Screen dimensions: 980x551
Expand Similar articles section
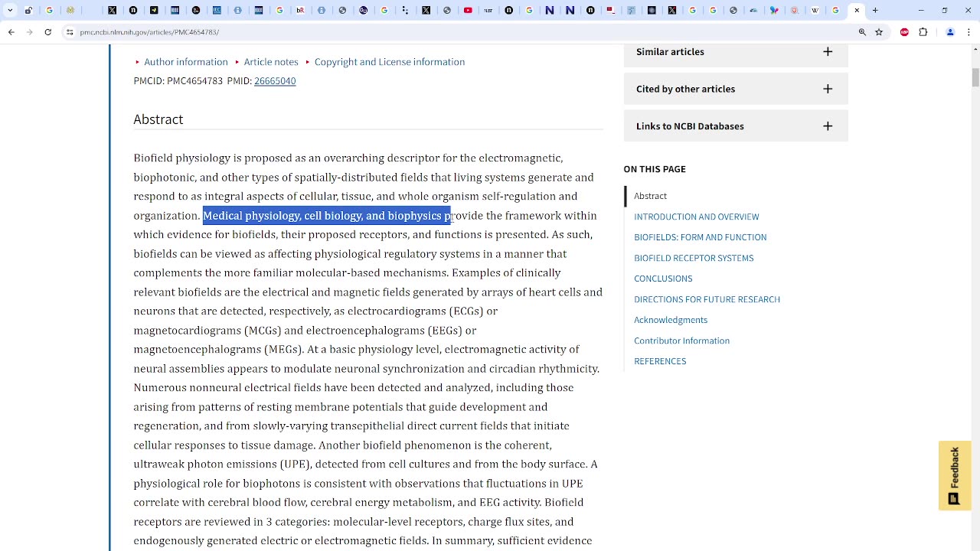click(x=736, y=52)
